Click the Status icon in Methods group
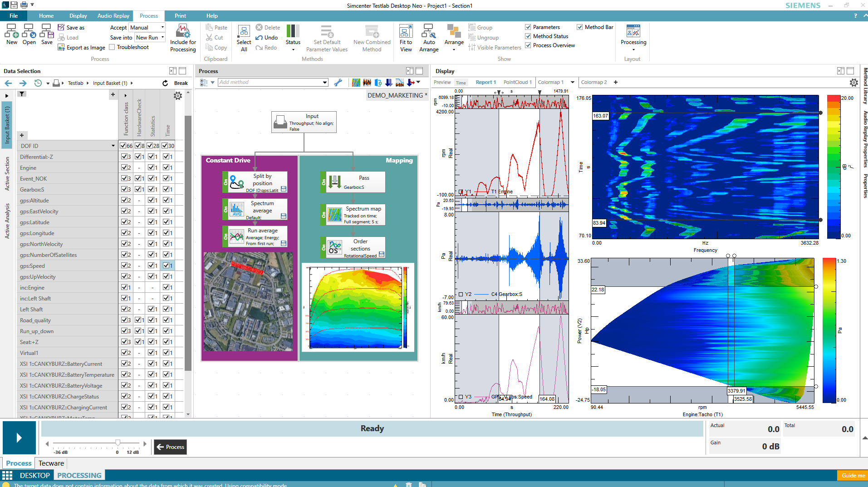Viewport: 868px width, 487px height. point(293,31)
